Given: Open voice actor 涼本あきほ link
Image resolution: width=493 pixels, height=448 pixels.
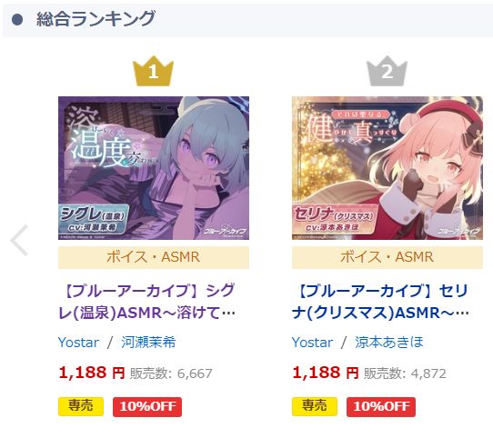Looking at the screenshot, I should (389, 343).
